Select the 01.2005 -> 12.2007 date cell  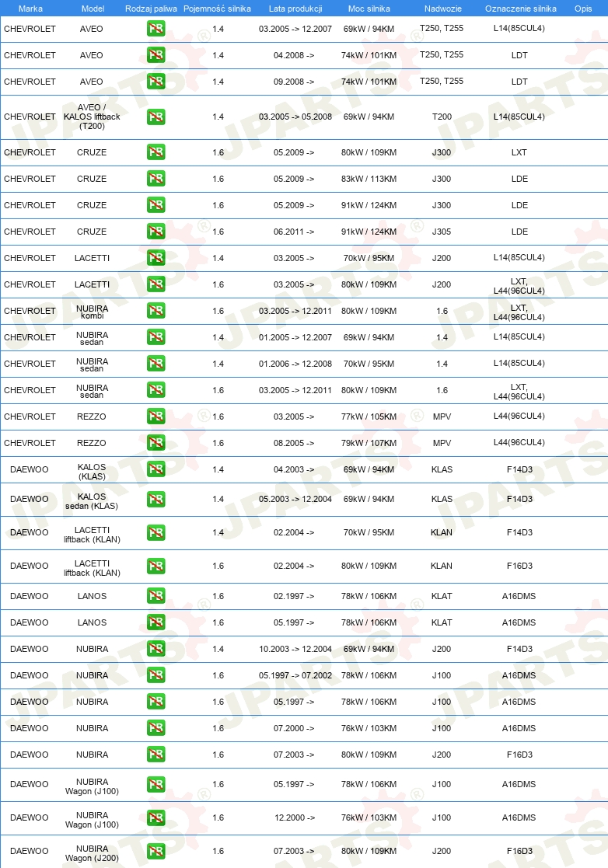(x=295, y=337)
